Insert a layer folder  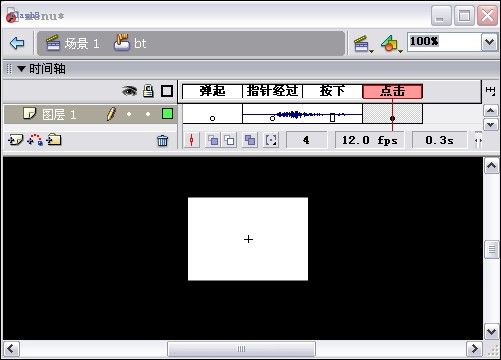[54, 140]
